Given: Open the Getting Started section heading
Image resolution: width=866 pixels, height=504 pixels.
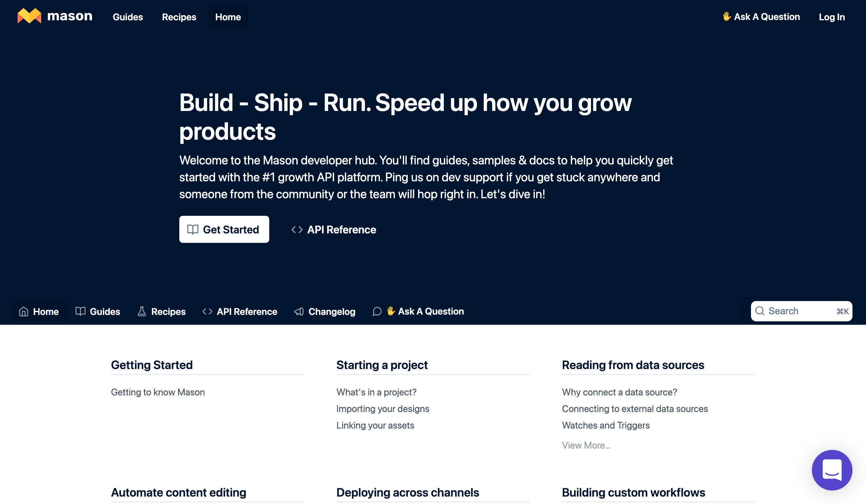Looking at the screenshot, I should [152, 365].
